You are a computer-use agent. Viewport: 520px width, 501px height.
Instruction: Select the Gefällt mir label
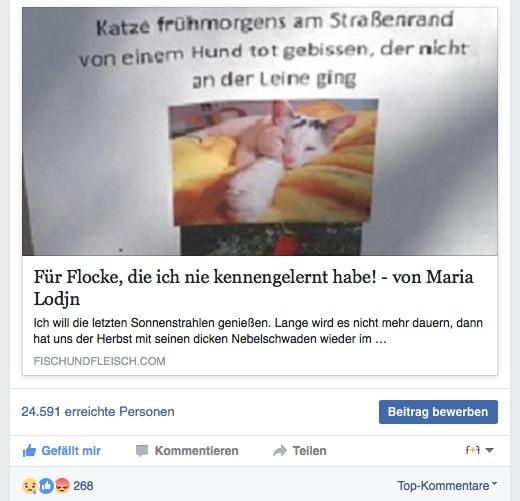coord(71,451)
